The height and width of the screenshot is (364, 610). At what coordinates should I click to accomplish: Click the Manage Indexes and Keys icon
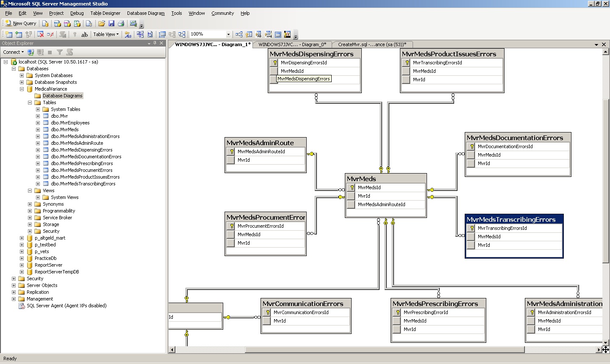[x=248, y=34]
